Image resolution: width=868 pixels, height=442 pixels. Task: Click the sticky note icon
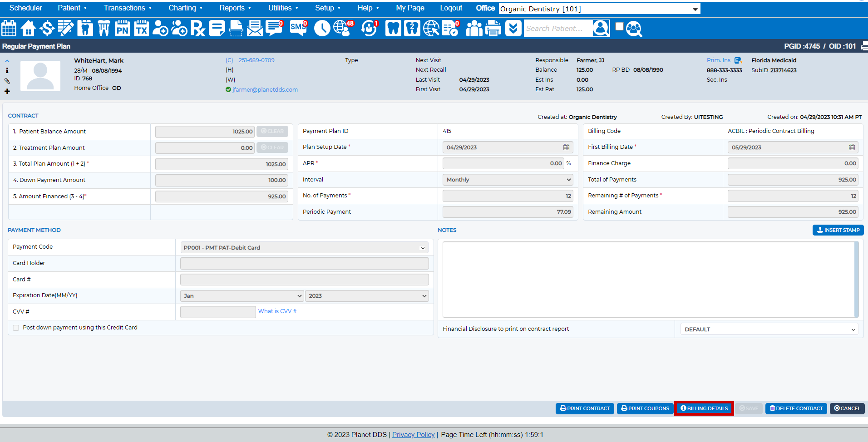pos(217,28)
